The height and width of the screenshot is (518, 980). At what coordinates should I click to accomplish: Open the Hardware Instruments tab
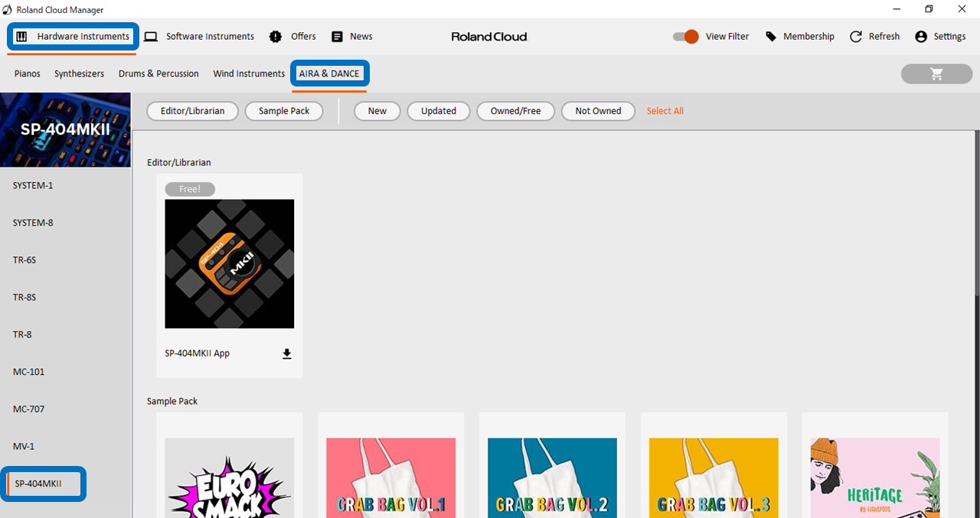point(73,37)
